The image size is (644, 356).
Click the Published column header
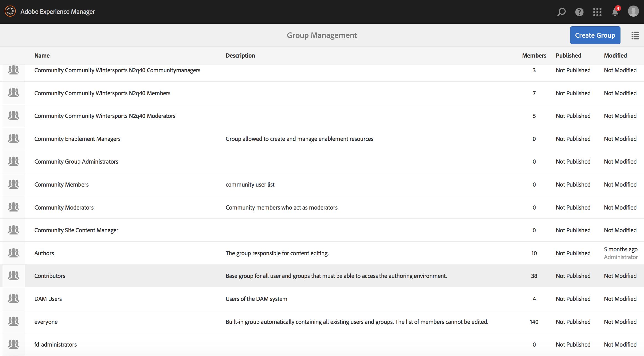pyautogui.click(x=568, y=55)
